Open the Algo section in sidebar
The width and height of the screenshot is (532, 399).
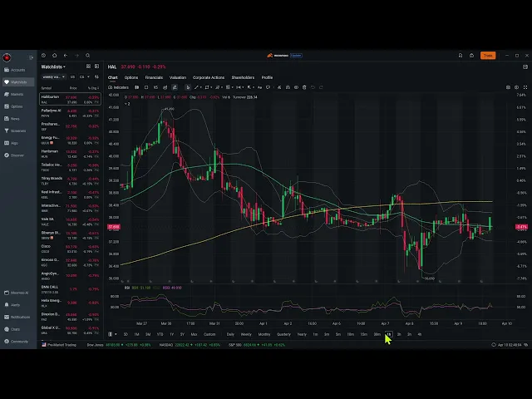(11, 143)
